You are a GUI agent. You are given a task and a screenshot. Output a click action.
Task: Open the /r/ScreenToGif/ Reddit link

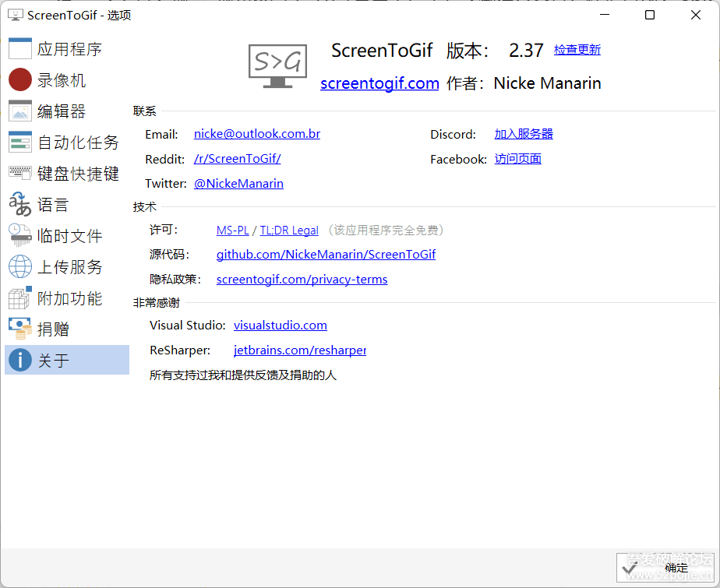coord(238,158)
